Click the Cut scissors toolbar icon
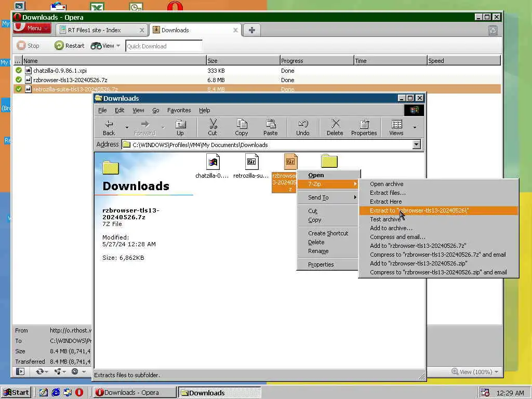The image size is (532, 399). (212, 128)
